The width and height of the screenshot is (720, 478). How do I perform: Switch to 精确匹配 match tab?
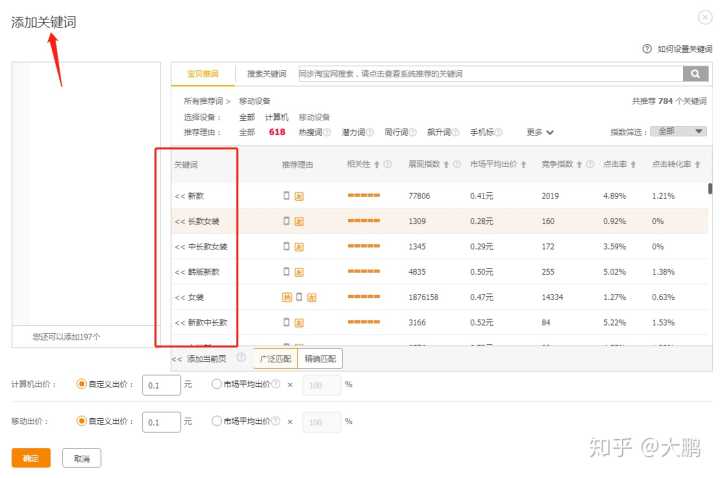tap(320, 358)
